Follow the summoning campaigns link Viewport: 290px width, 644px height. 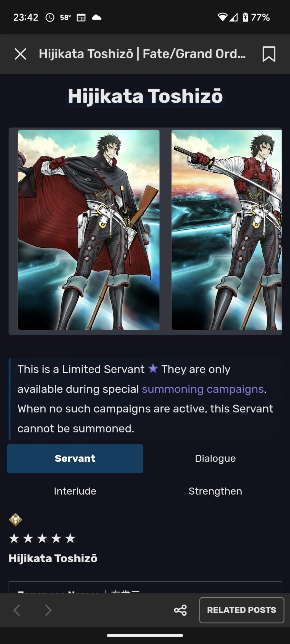coord(203,389)
